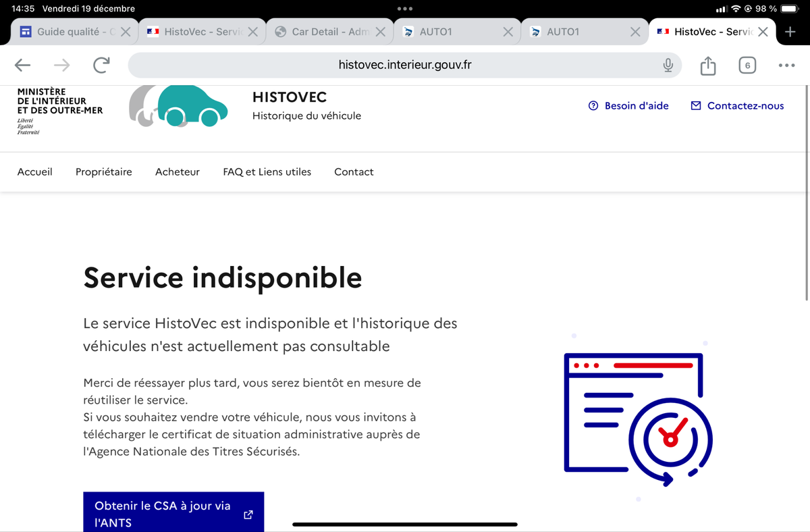810x532 pixels.
Task: Open the Contactez-nous link
Action: [737, 105]
